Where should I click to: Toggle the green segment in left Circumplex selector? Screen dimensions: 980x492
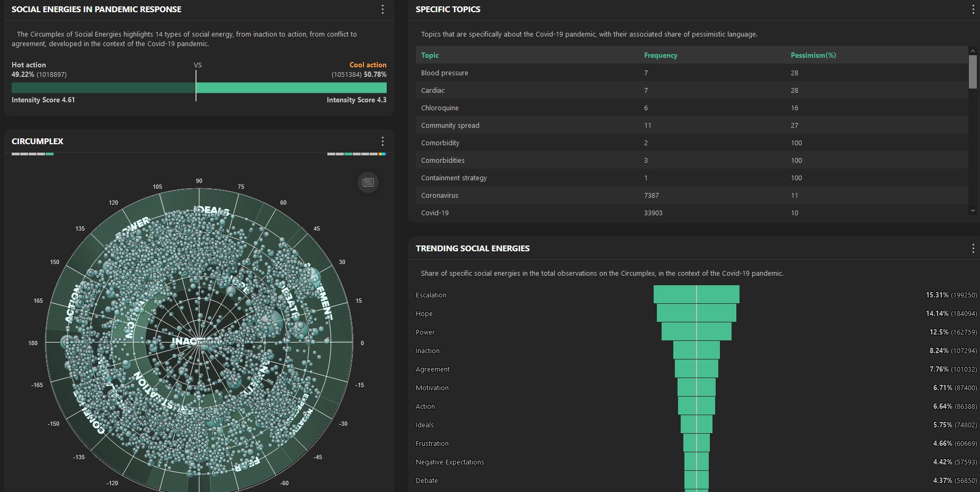49,154
